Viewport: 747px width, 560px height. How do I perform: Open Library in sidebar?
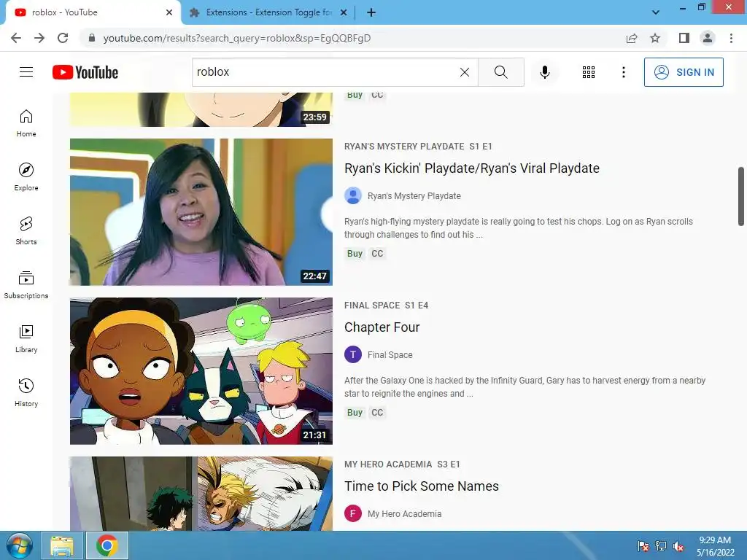[26, 338]
